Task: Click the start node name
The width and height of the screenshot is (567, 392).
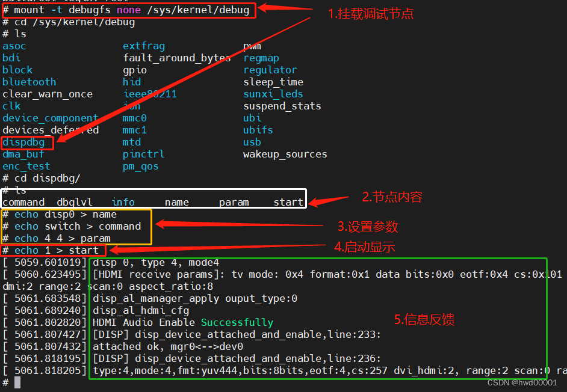Action: (x=288, y=202)
